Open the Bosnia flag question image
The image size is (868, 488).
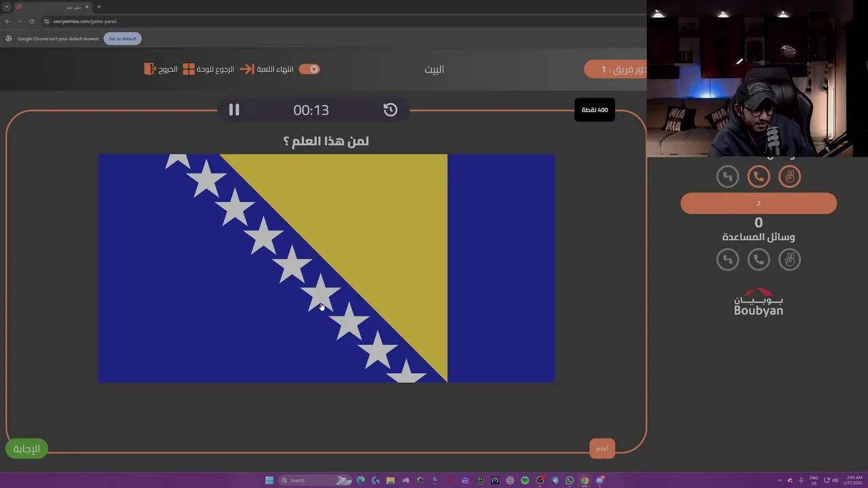click(x=326, y=268)
